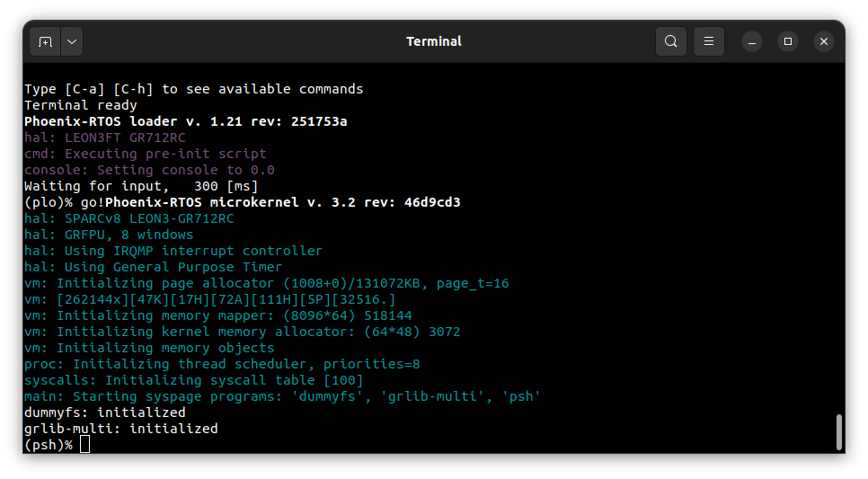Click 'vm: Initializing page allocator' line

pos(266,283)
